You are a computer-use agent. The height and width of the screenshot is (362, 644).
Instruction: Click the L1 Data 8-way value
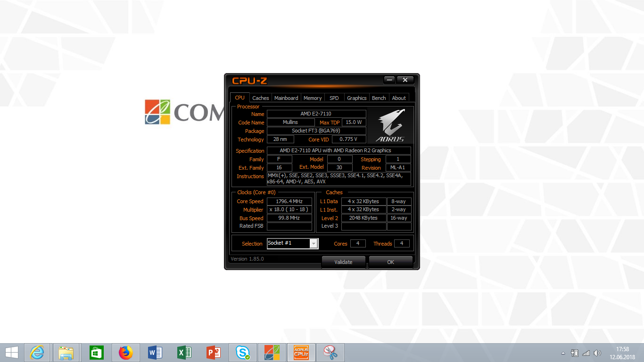pos(399,201)
